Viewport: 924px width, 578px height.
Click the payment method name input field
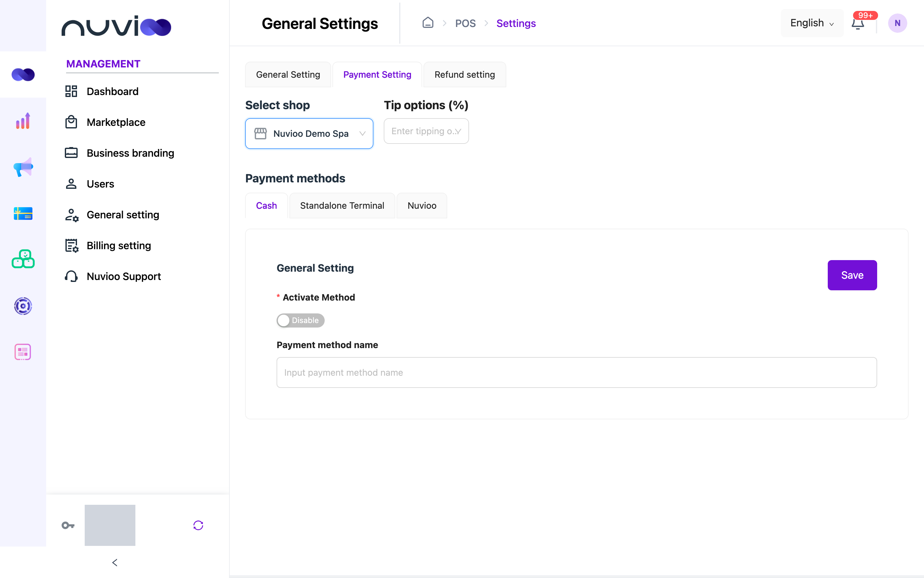577,372
